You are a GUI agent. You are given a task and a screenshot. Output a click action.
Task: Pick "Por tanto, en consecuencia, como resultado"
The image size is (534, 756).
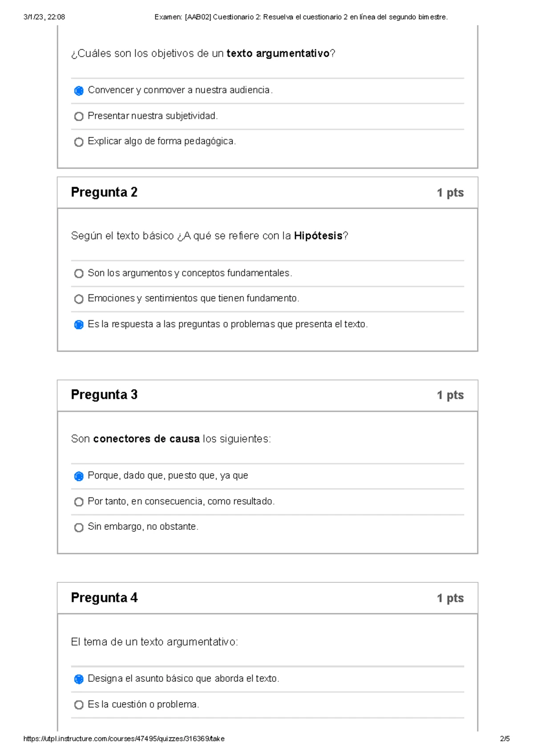[x=78, y=501]
